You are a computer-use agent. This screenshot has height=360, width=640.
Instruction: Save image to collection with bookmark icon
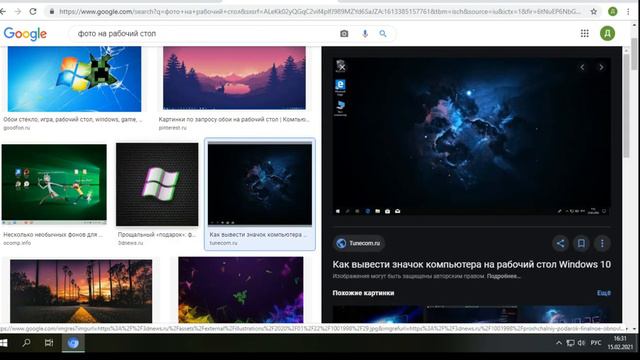click(581, 244)
